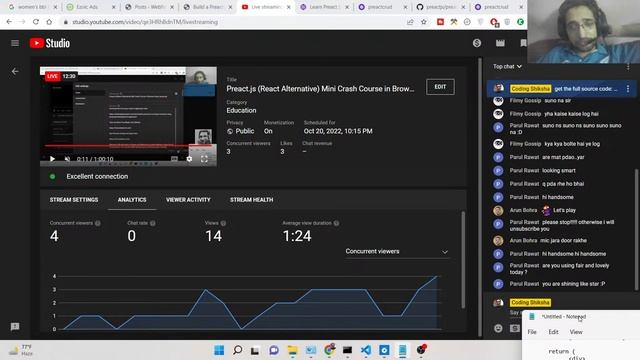Click the stream title text
640x360 pixels.
[x=320, y=89]
